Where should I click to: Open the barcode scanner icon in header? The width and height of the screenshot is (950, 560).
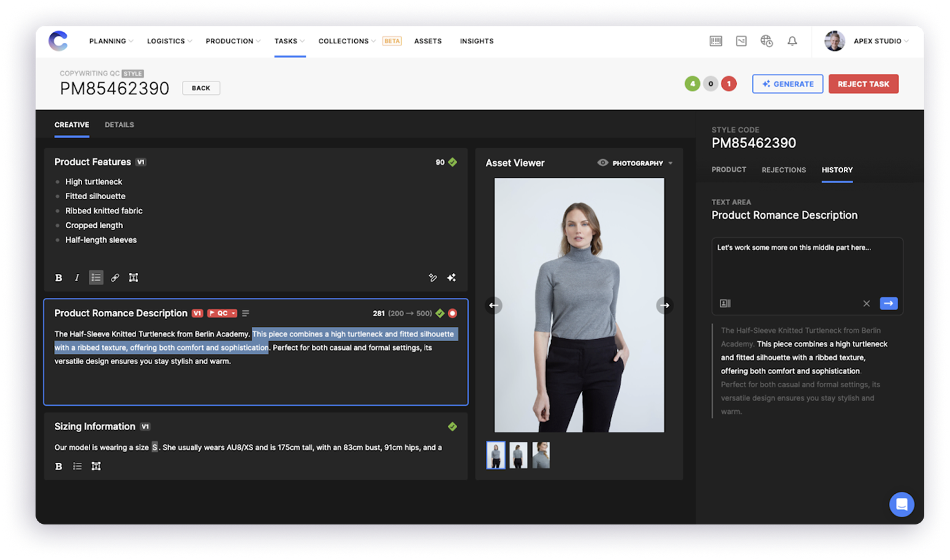(x=716, y=41)
